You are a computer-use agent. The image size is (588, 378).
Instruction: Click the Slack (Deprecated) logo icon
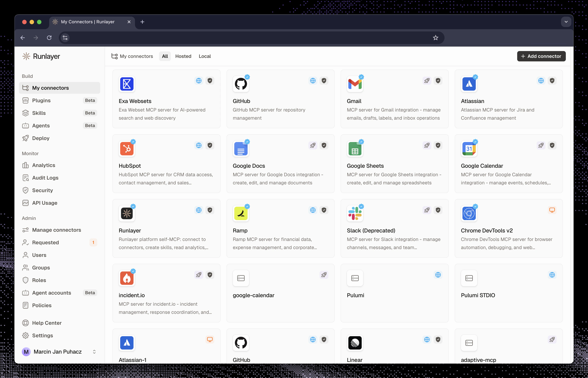pos(355,214)
